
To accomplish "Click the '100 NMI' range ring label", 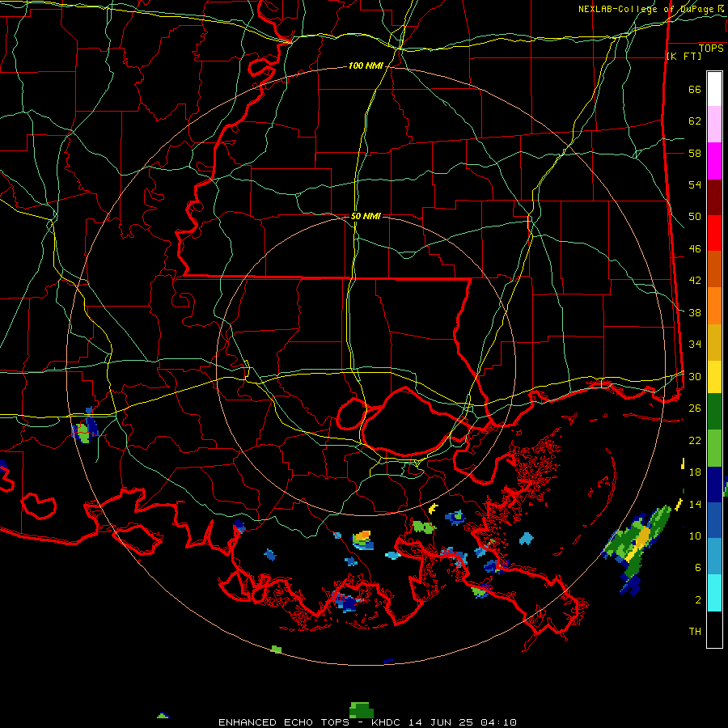I will (366, 66).
